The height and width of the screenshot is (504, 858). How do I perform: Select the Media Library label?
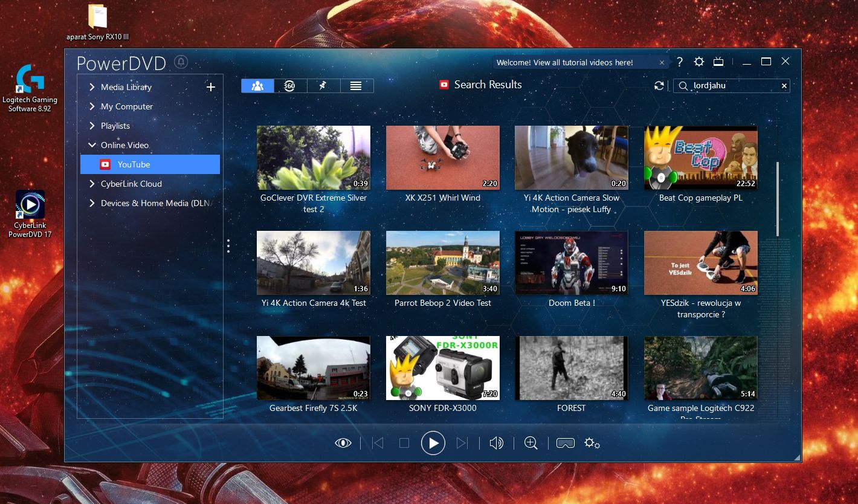tap(126, 87)
